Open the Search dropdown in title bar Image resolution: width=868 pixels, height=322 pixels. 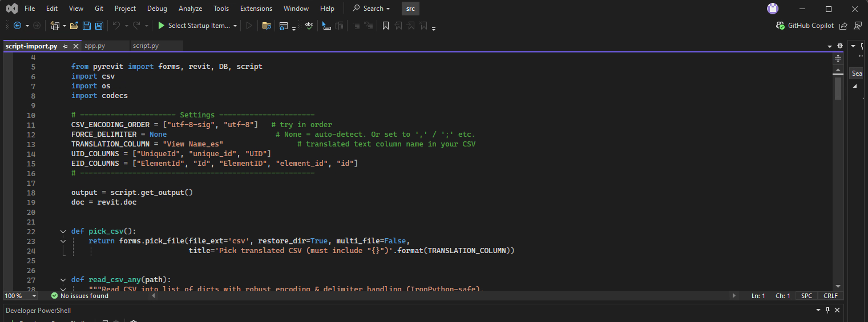point(388,9)
